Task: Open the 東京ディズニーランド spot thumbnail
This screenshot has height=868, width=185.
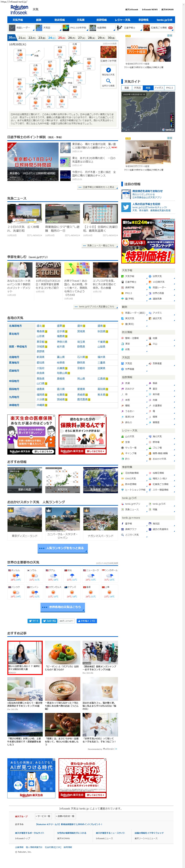Action: click(x=24, y=519)
